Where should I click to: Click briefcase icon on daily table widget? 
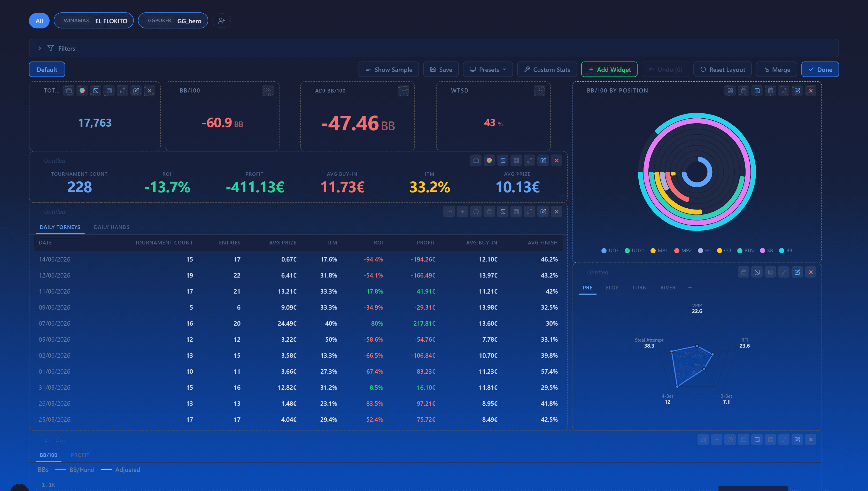click(490, 212)
